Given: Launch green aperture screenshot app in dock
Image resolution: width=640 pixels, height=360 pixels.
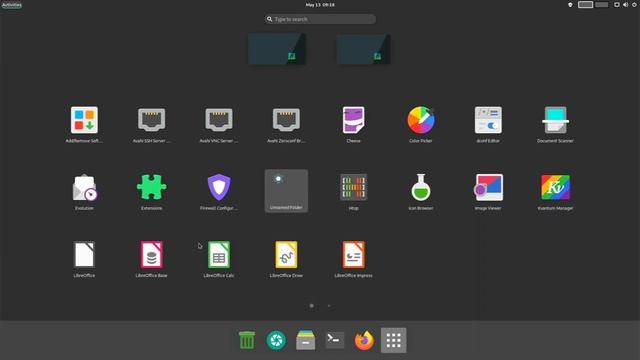Looking at the screenshot, I should point(276,340).
